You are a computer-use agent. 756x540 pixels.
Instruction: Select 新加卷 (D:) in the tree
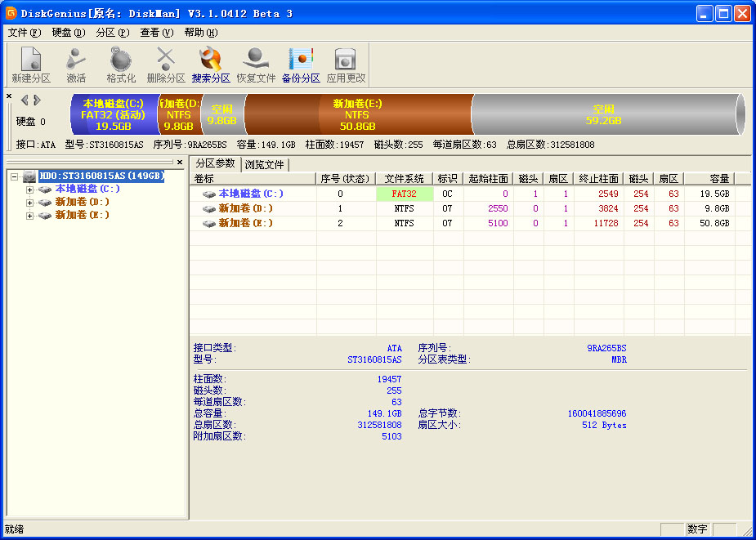click(82, 202)
